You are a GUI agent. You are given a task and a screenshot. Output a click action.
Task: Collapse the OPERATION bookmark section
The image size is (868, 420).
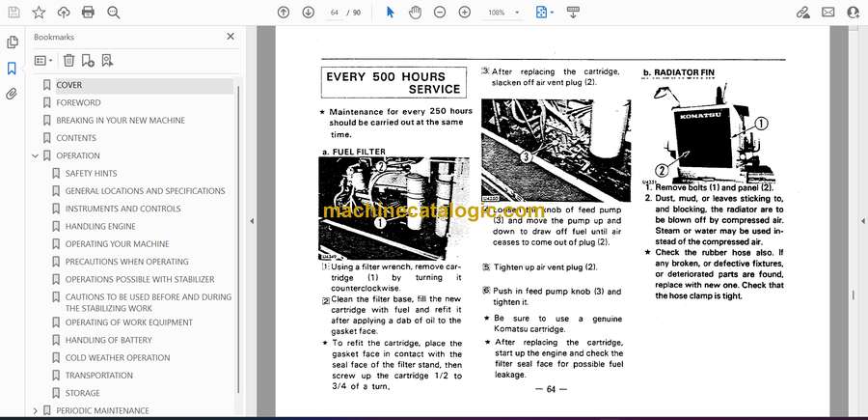[36, 155]
